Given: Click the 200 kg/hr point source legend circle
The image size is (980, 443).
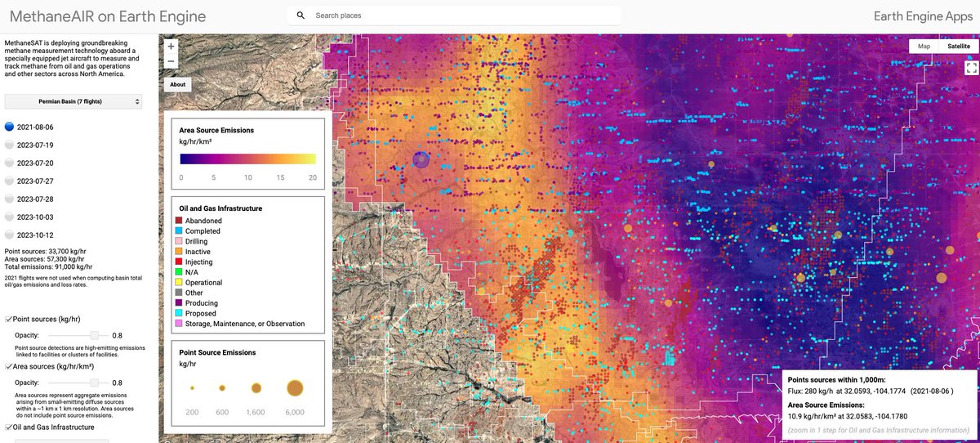Looking at the screenshot, I should tap(193, 387).
